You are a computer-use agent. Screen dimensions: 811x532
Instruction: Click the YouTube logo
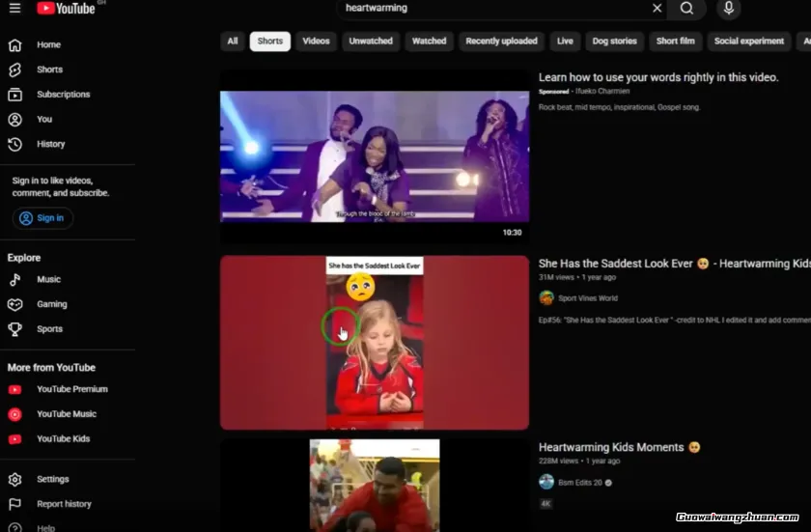[66, 9]
